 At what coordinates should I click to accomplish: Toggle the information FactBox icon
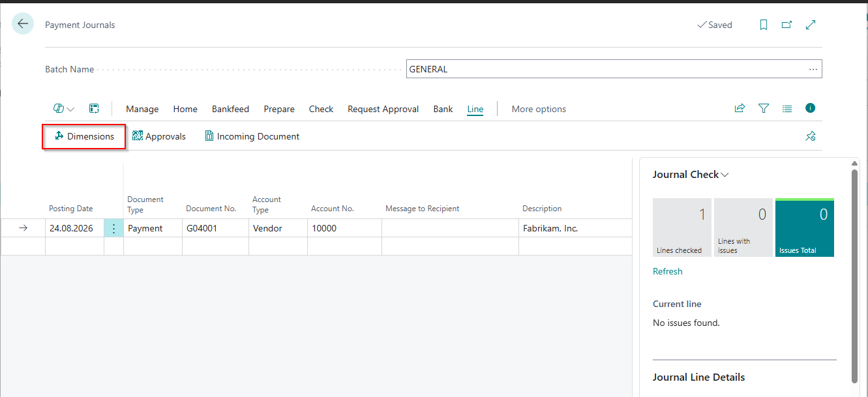[x=811, y=108]
